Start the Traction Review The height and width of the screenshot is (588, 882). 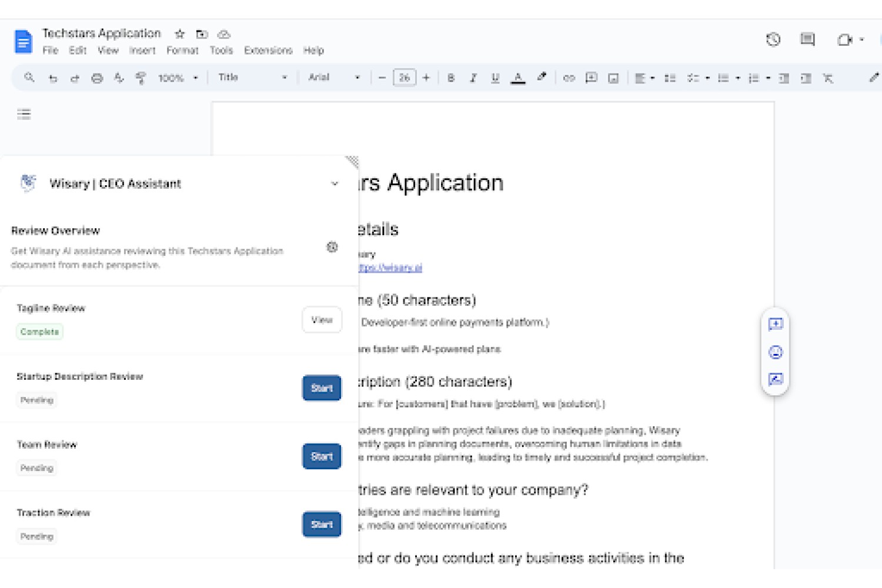tap(322, 524)
